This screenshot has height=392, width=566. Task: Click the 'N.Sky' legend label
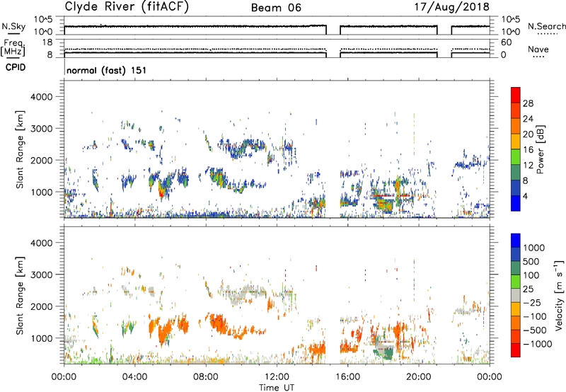click(13, 27)
